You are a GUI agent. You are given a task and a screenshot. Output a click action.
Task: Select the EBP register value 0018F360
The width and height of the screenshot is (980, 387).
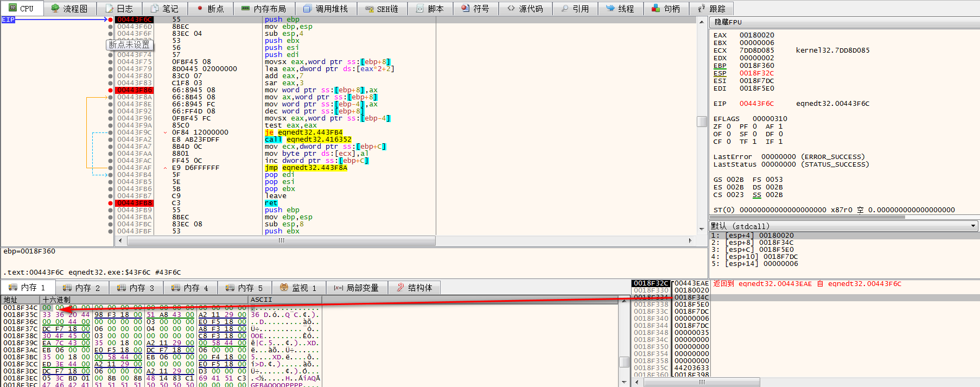(x=757, y=66)
